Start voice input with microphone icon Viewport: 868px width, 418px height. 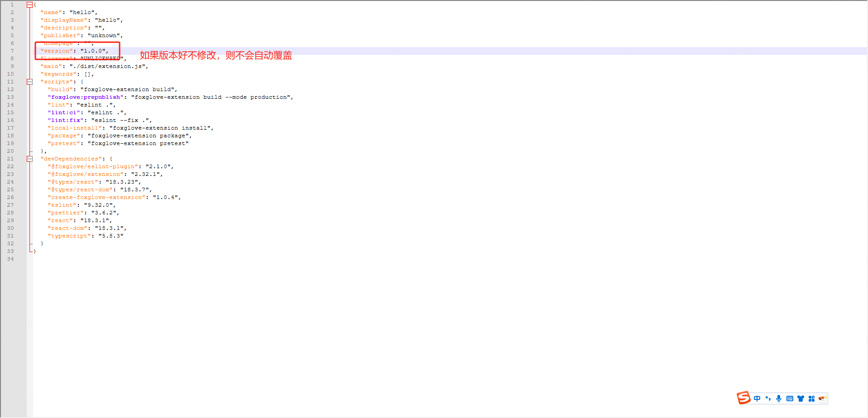(x=779, y=399)
